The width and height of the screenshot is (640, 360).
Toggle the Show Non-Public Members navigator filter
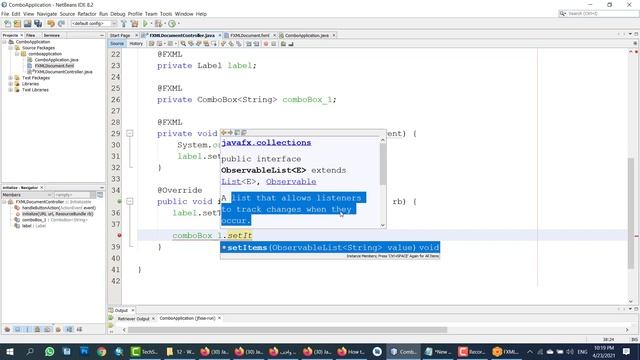tap(37, 329)
